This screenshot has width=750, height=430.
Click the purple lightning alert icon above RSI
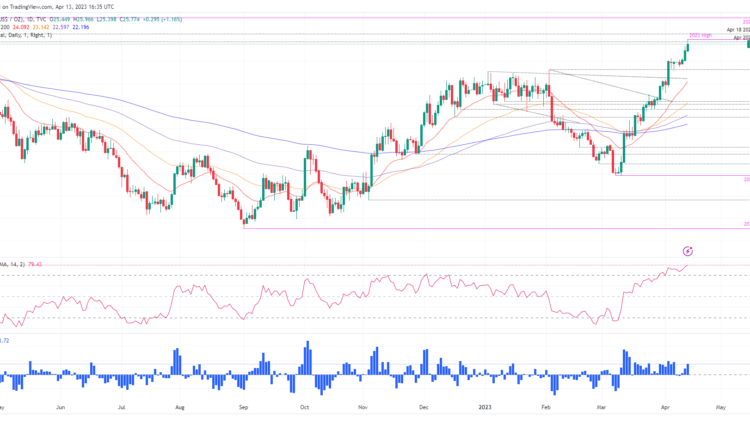[x=688, y=250]
